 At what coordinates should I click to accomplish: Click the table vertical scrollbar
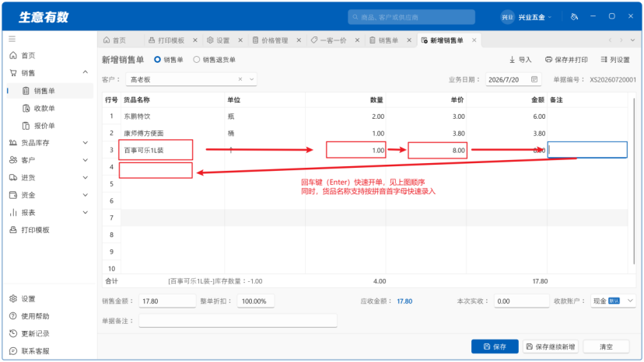(634, 180)
